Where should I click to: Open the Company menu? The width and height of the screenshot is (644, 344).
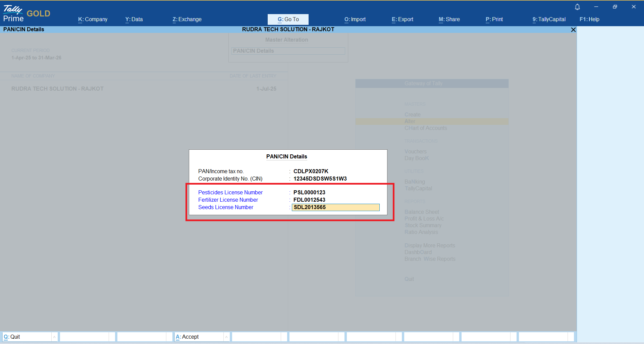[x=93, y=19]
